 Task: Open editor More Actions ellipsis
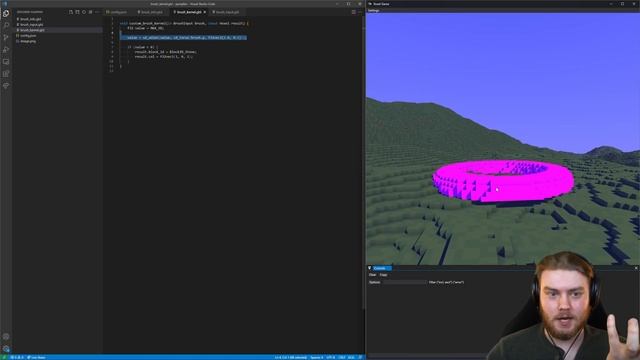[360, 12]
